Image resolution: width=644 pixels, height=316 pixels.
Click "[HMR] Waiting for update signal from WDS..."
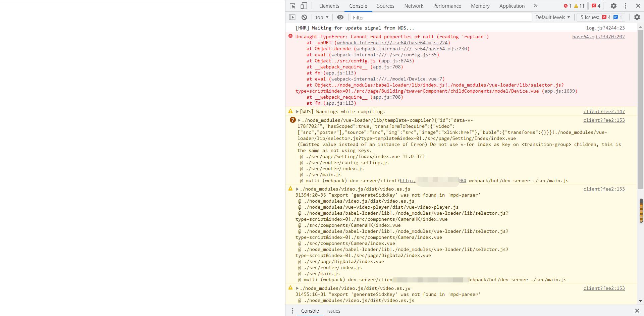click(355, 28)
